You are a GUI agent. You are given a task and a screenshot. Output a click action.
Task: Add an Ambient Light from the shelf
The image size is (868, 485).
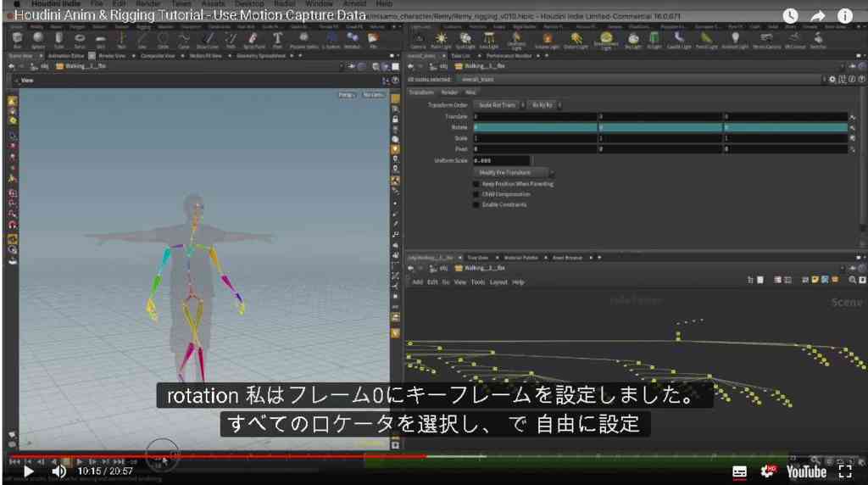click(735, 40)
